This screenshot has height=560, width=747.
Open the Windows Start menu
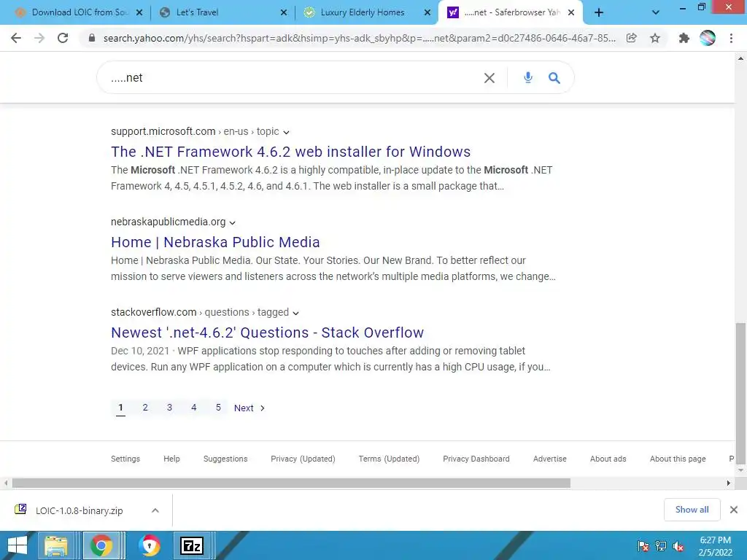18,545
